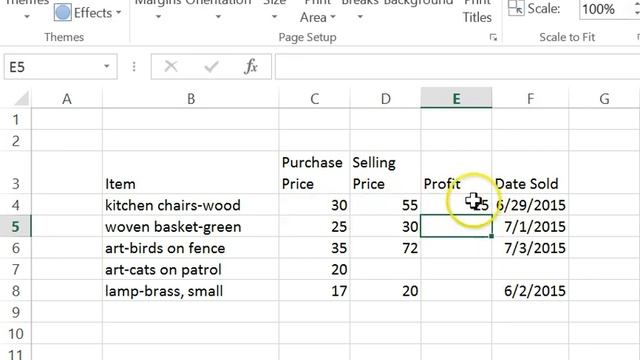
Task: Click inside the formula bar
Action: [457, 67]
